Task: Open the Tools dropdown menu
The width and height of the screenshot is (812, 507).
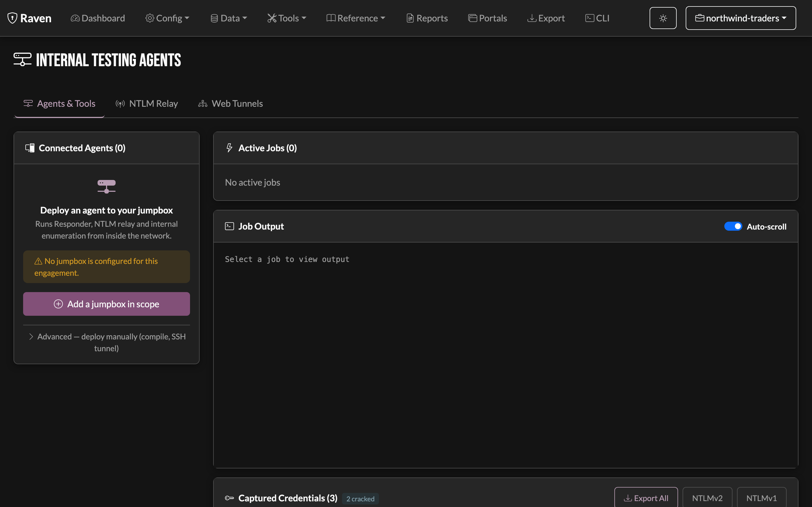Action: (287, 18)
